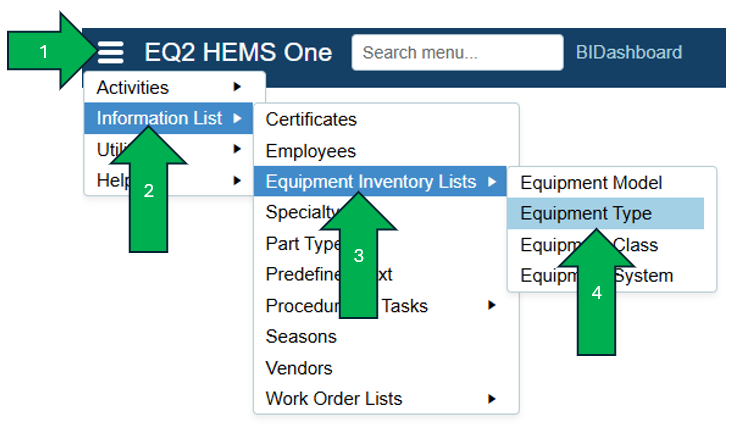733x437 pixels.
Task: Click the EQ2 HEMS One title
Action: coord(238,53)
